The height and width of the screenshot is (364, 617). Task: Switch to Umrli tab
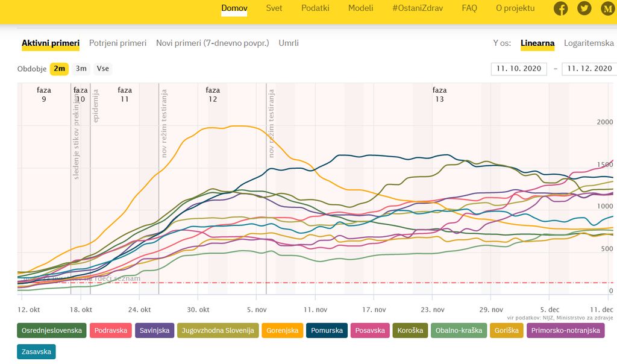click(289, 43)
